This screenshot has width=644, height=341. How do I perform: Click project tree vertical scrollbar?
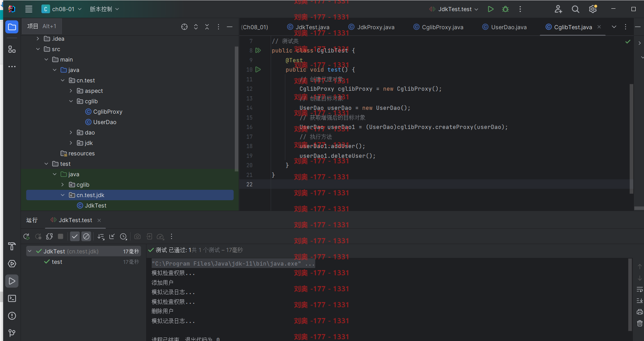pyautogui.click(x=237, y=109)
